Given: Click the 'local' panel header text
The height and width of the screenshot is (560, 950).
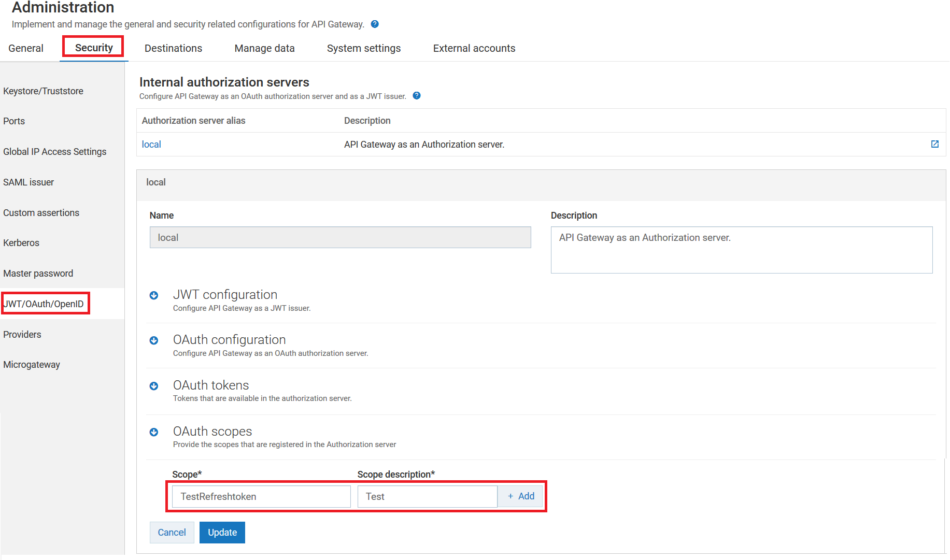Looking at the screenshot, I should [x=155, y=182].
